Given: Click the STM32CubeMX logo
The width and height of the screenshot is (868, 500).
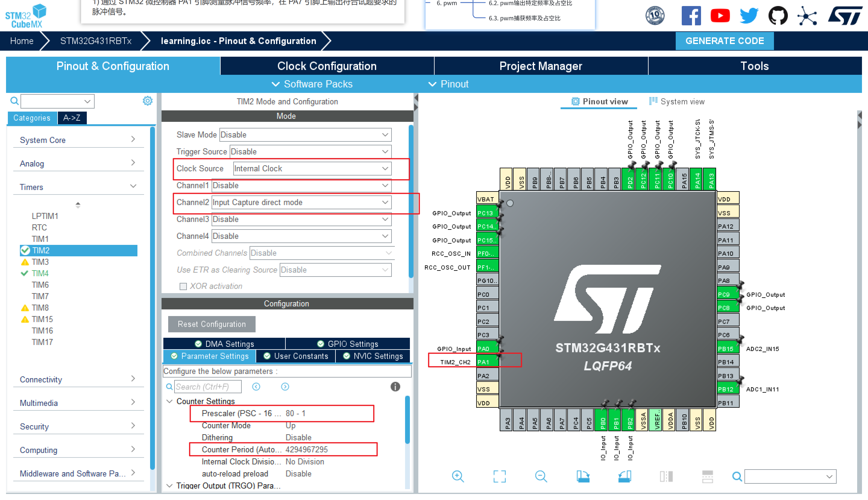Looking at the screenshot, I should 26,16.
